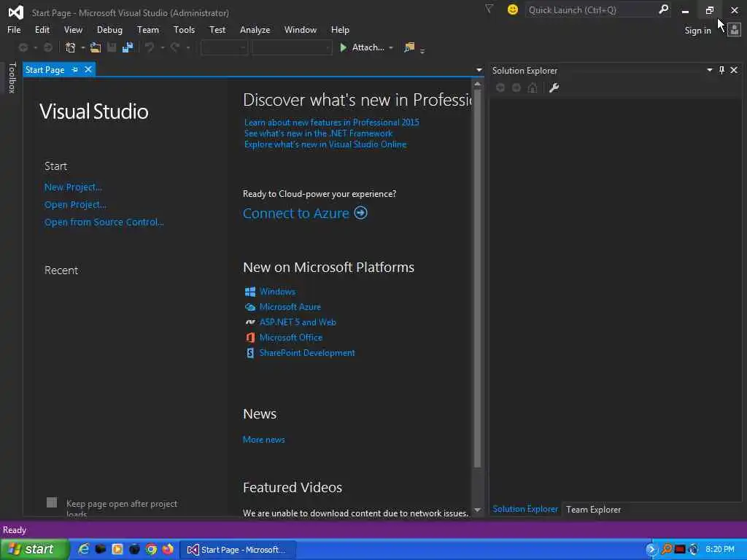This screenshot has height=560, width=747.
Task: Click the More news link
Action: click(264, 440)
